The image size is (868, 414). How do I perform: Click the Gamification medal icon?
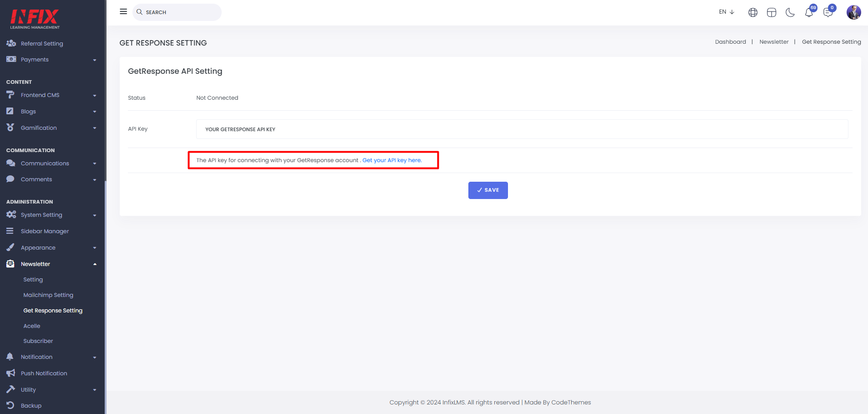10,128
